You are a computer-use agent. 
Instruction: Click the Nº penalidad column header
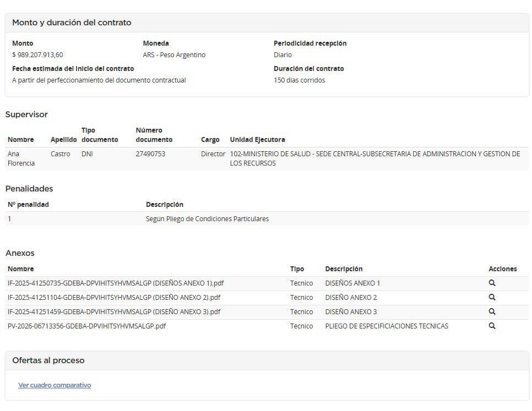[28, 204]
